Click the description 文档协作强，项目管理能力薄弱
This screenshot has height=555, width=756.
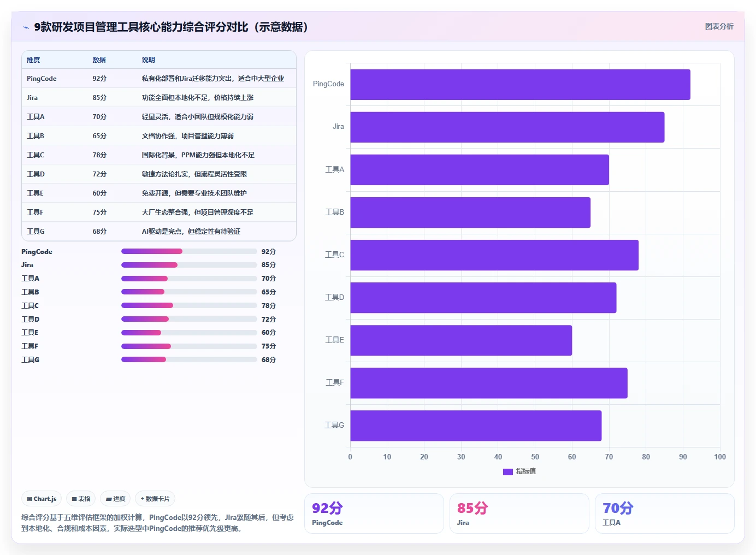187,136
